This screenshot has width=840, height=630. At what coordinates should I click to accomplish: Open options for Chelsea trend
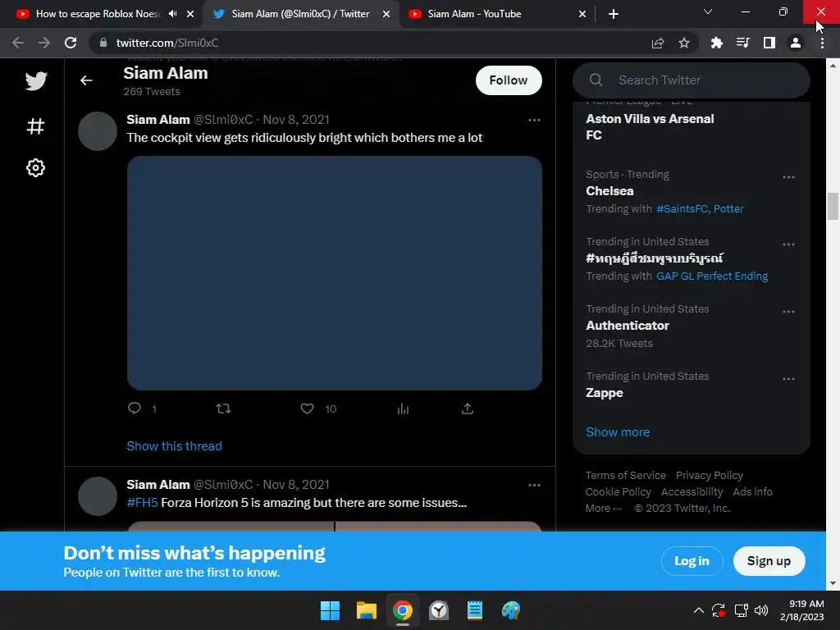[788, 177]
